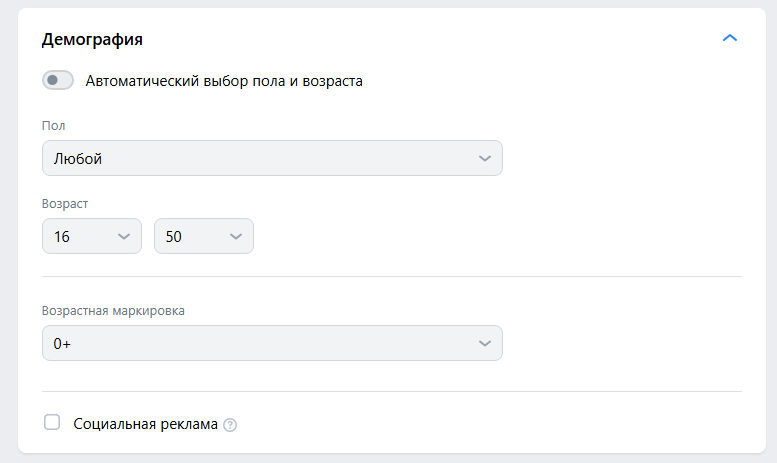Collapse the Демография section chevron
Viewport: 777px width, 463px height.
[x=729, y=38]
